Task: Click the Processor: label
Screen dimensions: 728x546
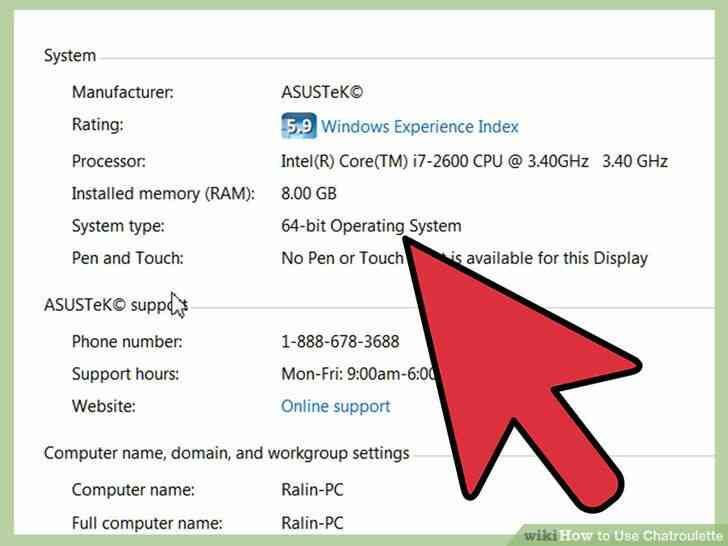Action: pos(109,161)
